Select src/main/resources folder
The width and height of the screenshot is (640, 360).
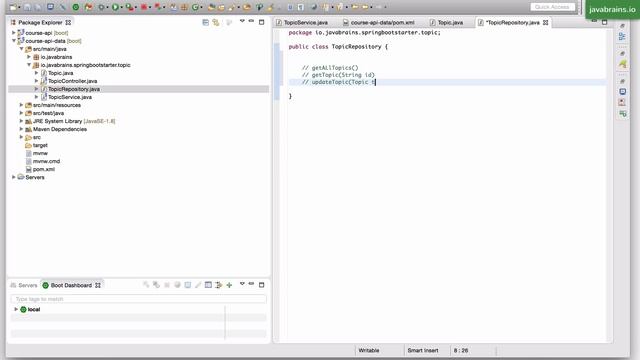57,105
